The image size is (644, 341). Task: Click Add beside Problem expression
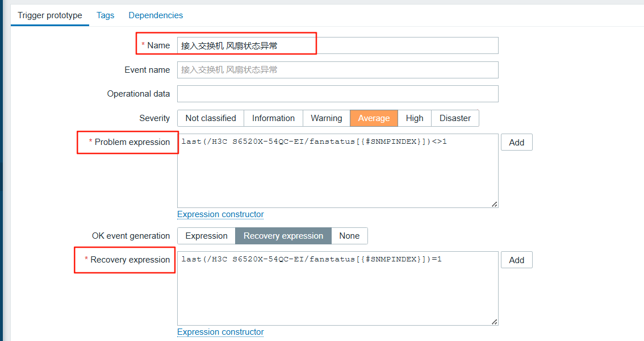tap(516, 143)
